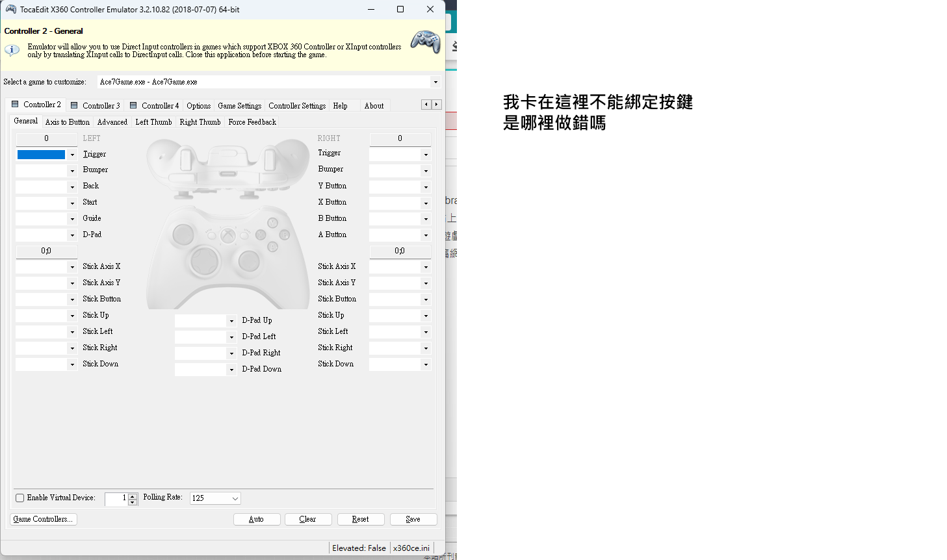This screenshot has height=560, width=947.
Task: Increase virtual device number with the up stepper
Action: 133,495
